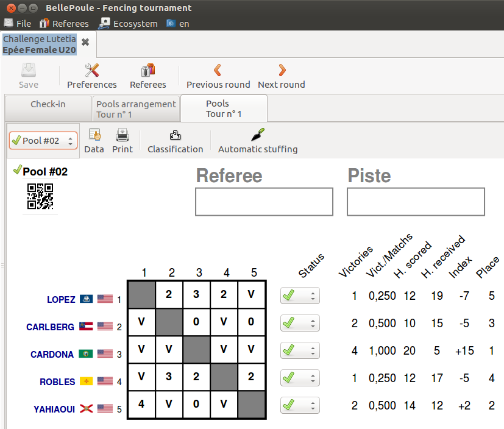
Task: Open the Referees menu in menubar
Action: pyautogui.click(x=64, y=23)
